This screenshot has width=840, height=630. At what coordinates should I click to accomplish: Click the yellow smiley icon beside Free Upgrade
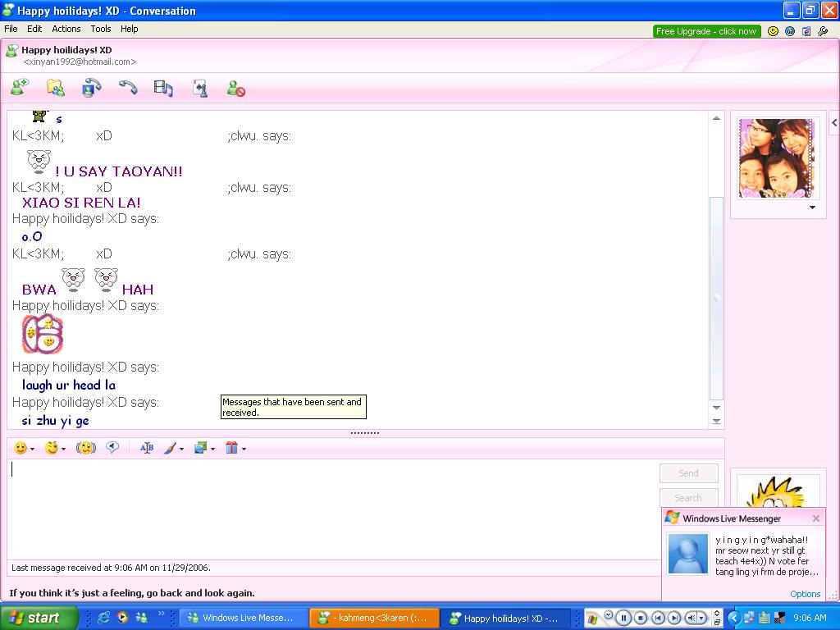pos(773,31)
